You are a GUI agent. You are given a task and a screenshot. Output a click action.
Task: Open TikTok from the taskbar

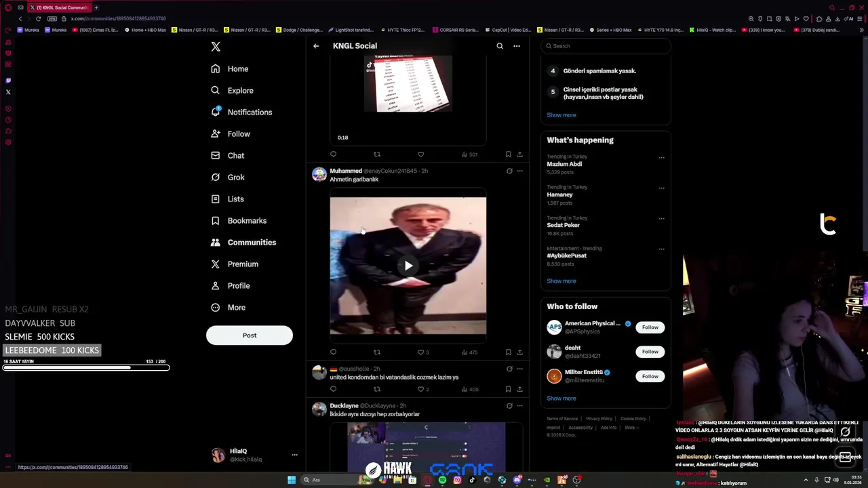tap(472, 480)
